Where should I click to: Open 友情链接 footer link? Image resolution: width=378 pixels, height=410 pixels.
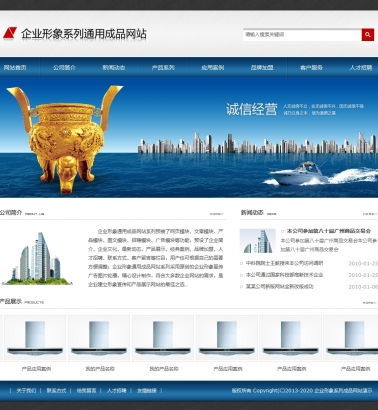(147, 390)
